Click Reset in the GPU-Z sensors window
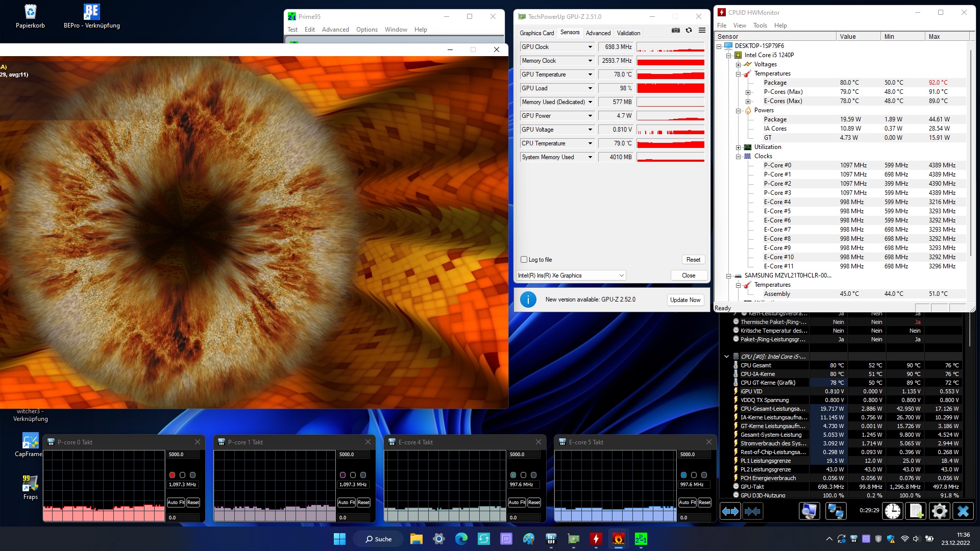The image size is (980, 551). coord(693,260)
